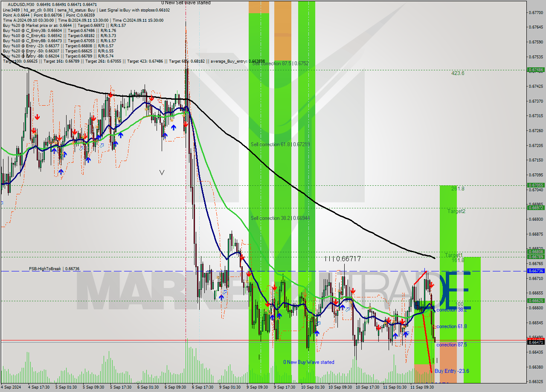
Task: Click the blue 0.66736 price tag
Action: pos(536,271)
